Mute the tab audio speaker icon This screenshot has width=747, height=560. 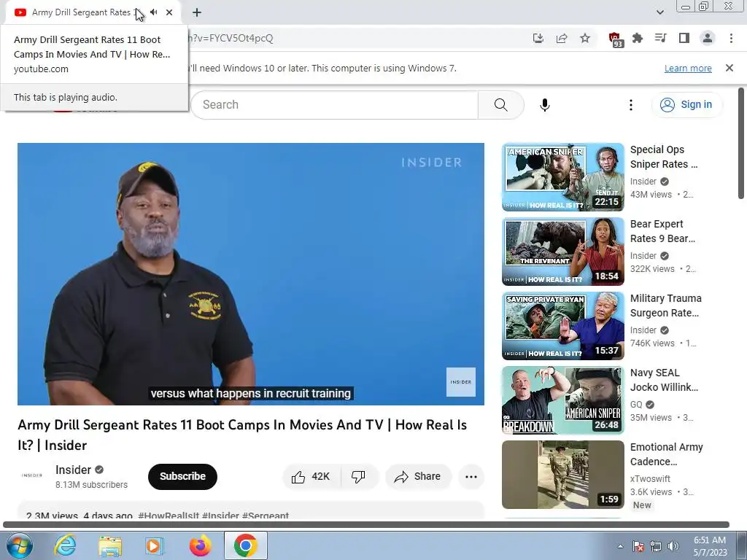(154, 12)
